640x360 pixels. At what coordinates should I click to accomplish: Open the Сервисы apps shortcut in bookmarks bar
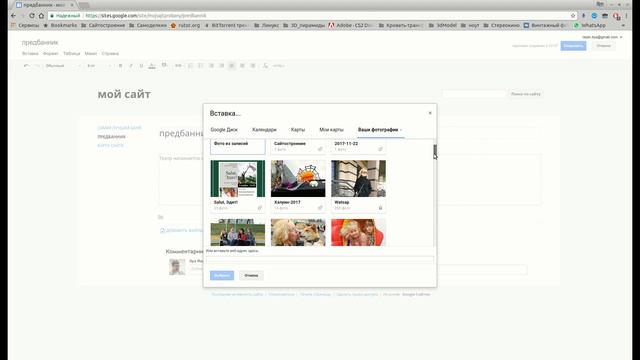pos(25,25)
